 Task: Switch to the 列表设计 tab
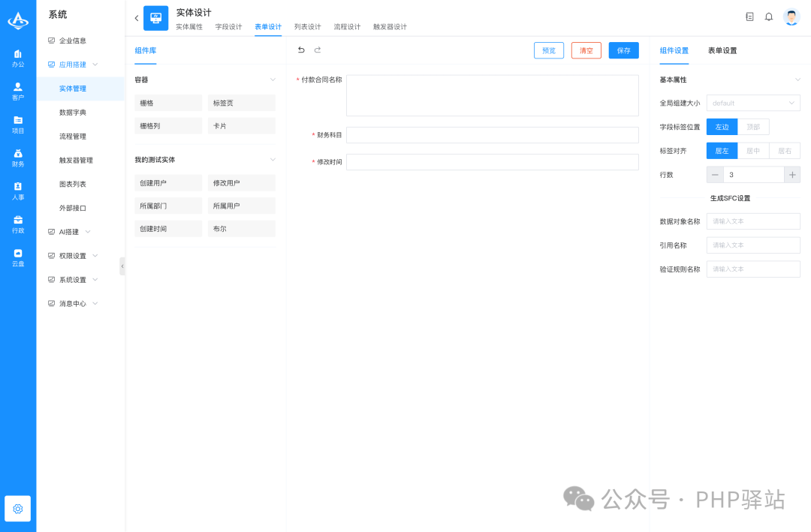[308, 27]
